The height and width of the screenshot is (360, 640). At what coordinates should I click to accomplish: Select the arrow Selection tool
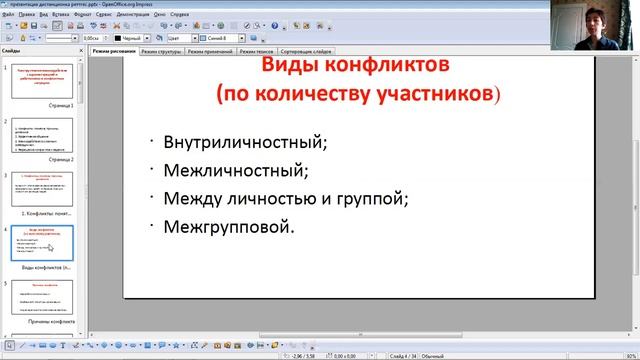(9, 345)
